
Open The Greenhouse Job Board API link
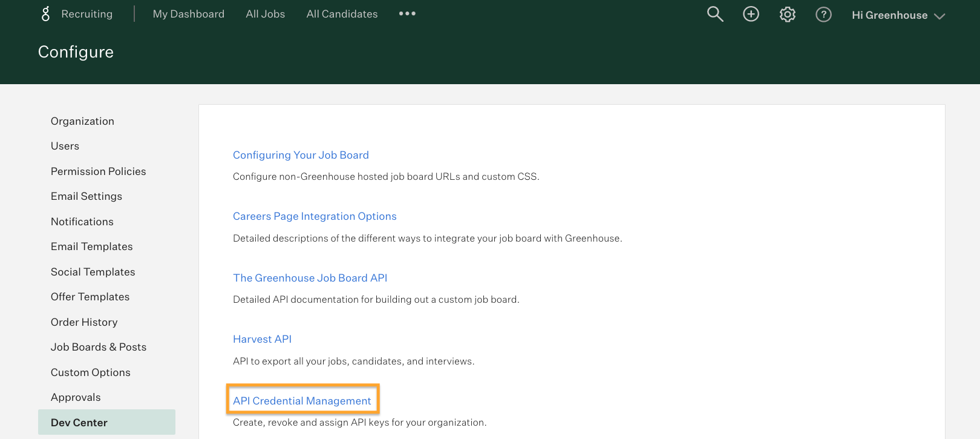coord(310,278)
